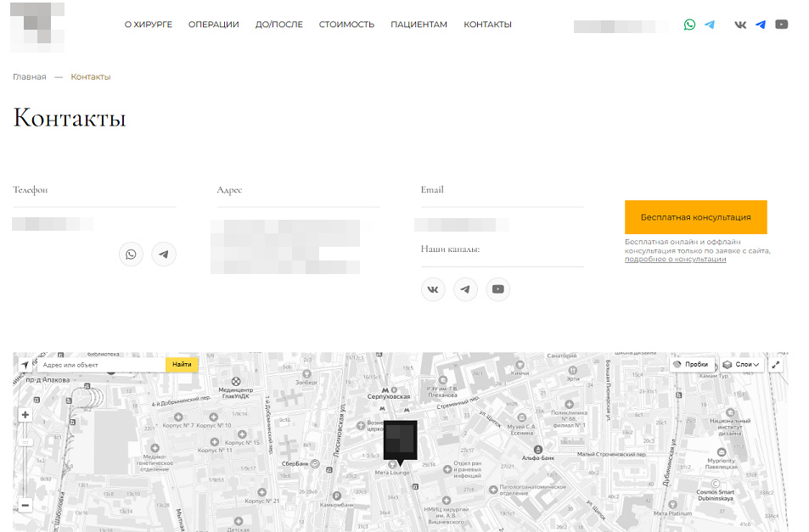Select Отдел ран и раневых инфекций icon
809x532 pixels.
click(447, 469)
